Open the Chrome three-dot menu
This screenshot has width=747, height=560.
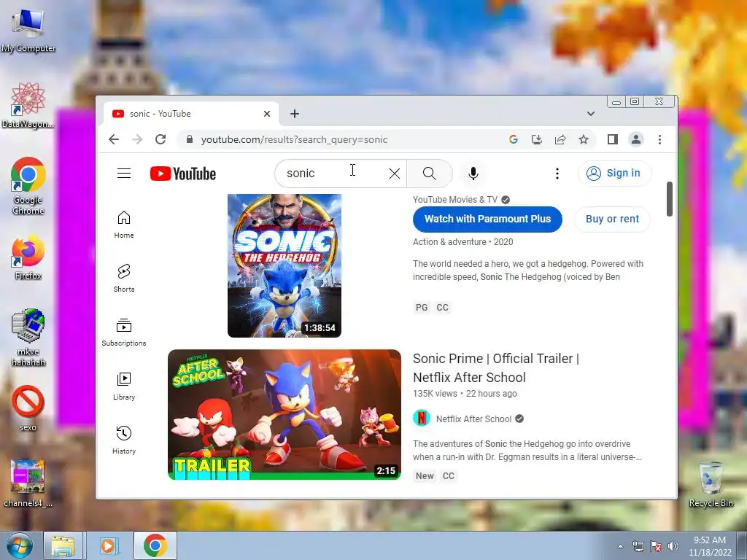click(659, 139)
